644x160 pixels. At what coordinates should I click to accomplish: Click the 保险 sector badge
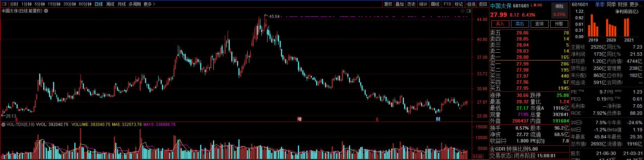559,6
